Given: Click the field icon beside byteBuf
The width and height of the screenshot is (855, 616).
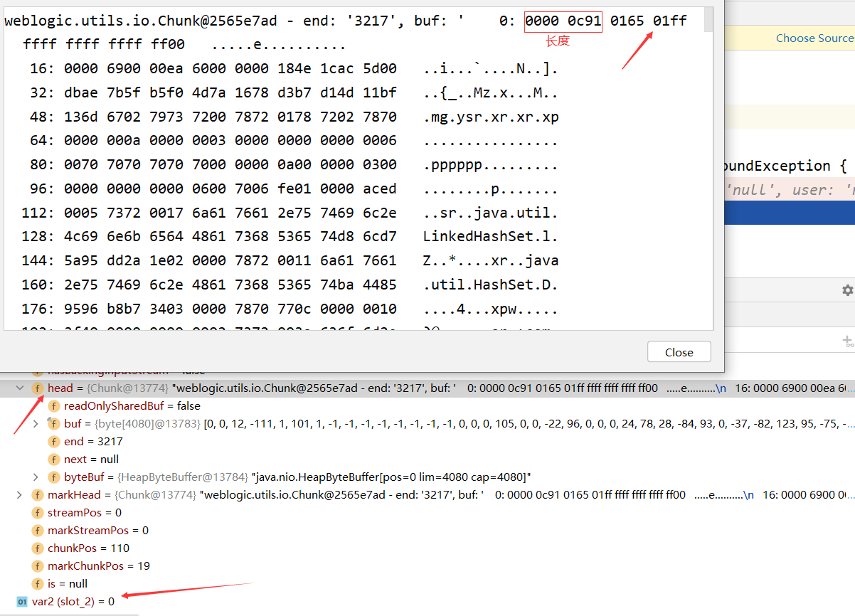Looking at the screenshot, I should (x=53, y=477).
